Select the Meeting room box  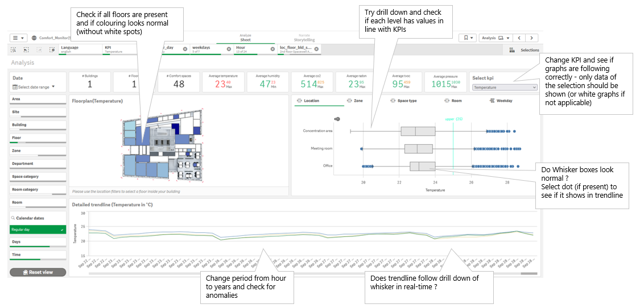pos(419,148)
